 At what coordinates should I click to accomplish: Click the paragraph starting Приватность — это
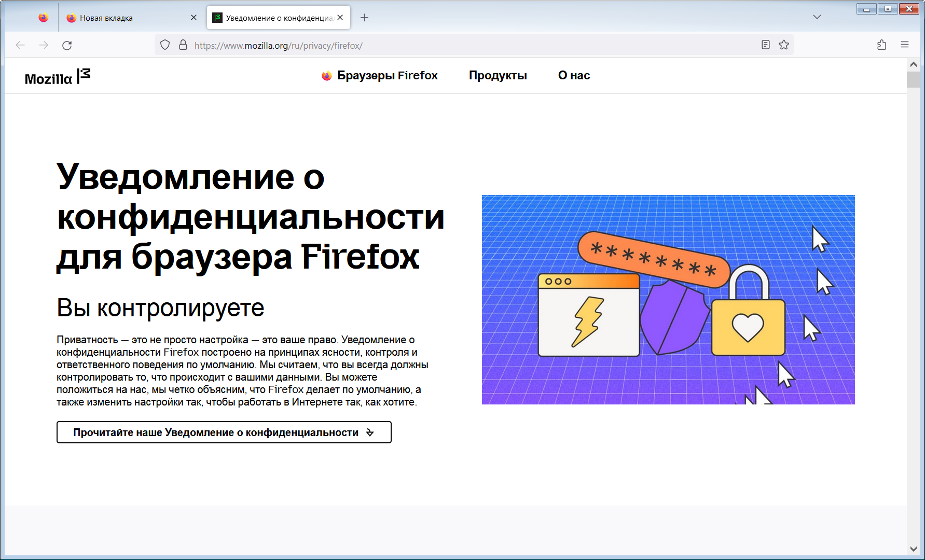point(242,371)
